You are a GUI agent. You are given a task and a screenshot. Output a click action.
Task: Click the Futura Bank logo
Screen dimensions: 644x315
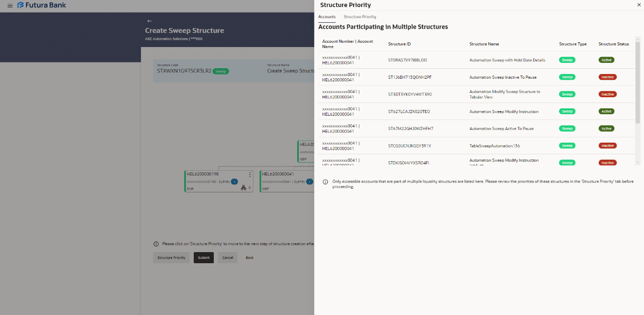click(42, 5)
